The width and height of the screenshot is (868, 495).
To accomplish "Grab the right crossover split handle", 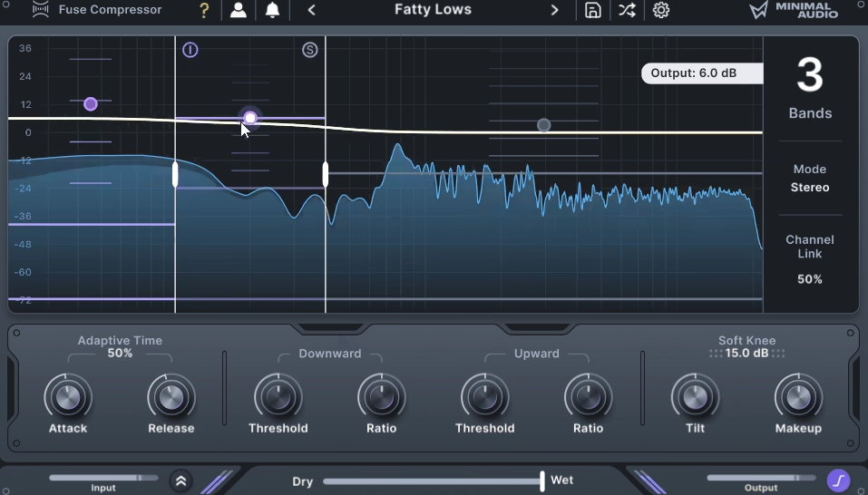I will click(x=326, y=174).
